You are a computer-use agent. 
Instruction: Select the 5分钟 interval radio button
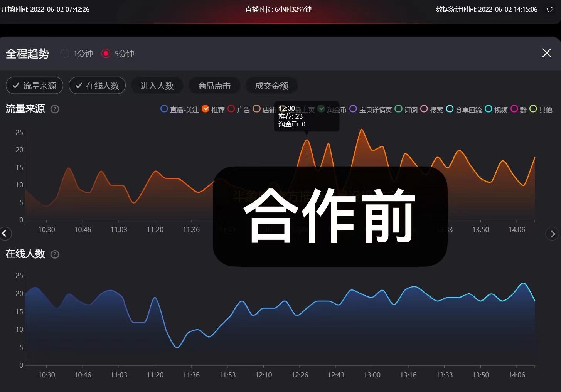pyautogui.click(x=106, y=54)
